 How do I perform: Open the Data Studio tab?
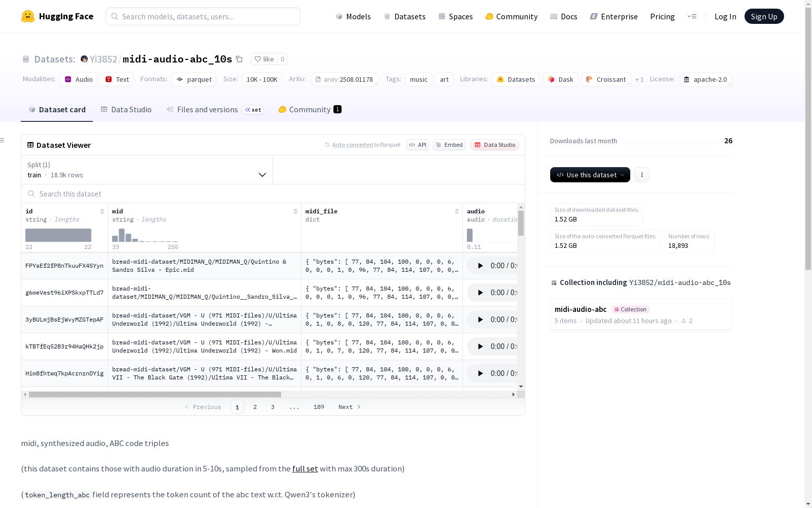tap(126, 110)
